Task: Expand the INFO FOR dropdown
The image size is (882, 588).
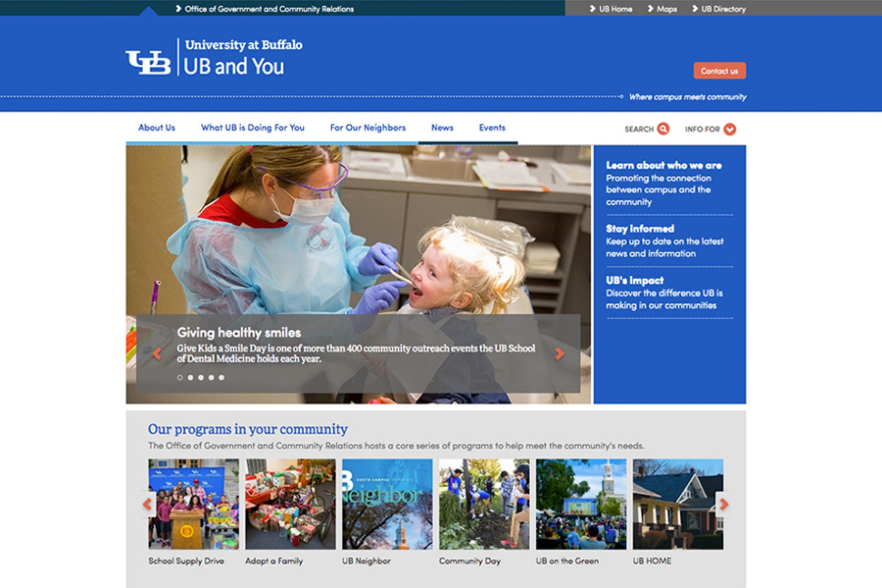Action: click(x=728, y=129)
